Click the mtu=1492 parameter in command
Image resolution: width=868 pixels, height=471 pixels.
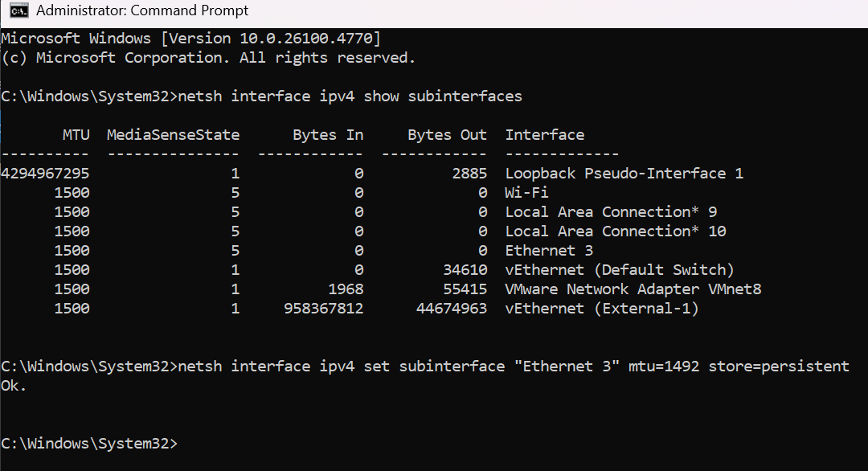pos(664,367)
